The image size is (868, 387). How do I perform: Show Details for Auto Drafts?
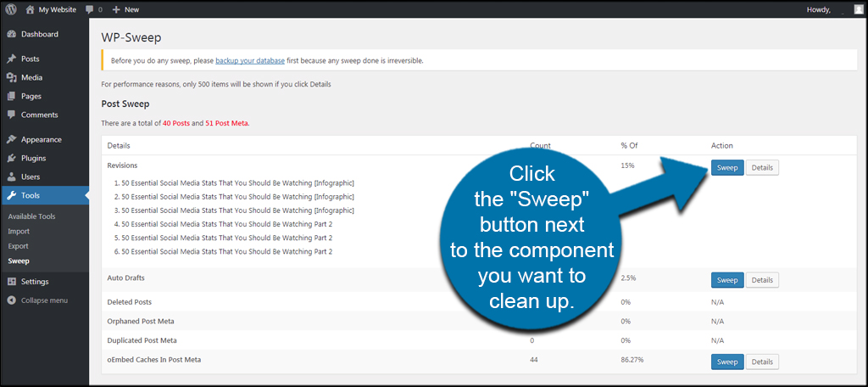coord(762,280)
